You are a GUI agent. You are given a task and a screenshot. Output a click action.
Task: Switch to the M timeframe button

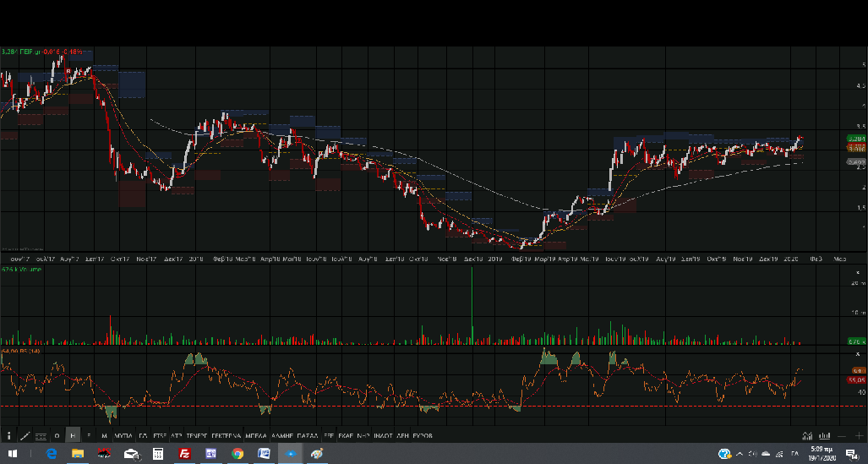104,435
